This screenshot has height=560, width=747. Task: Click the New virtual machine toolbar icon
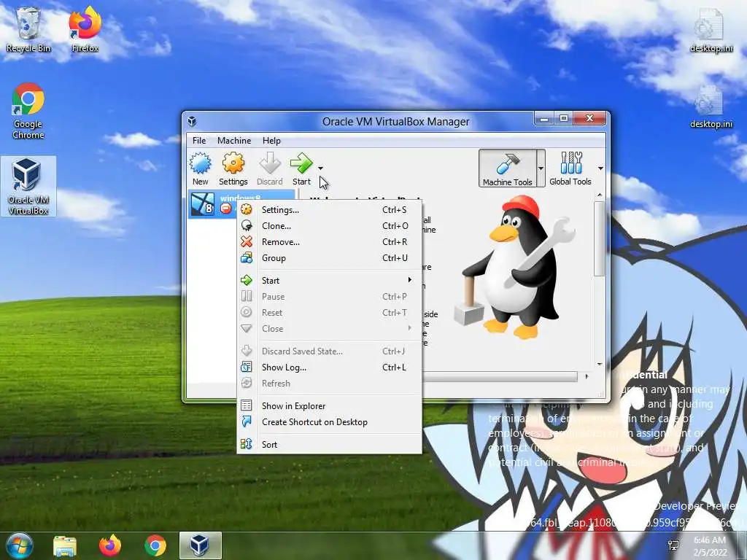[200, 163]
